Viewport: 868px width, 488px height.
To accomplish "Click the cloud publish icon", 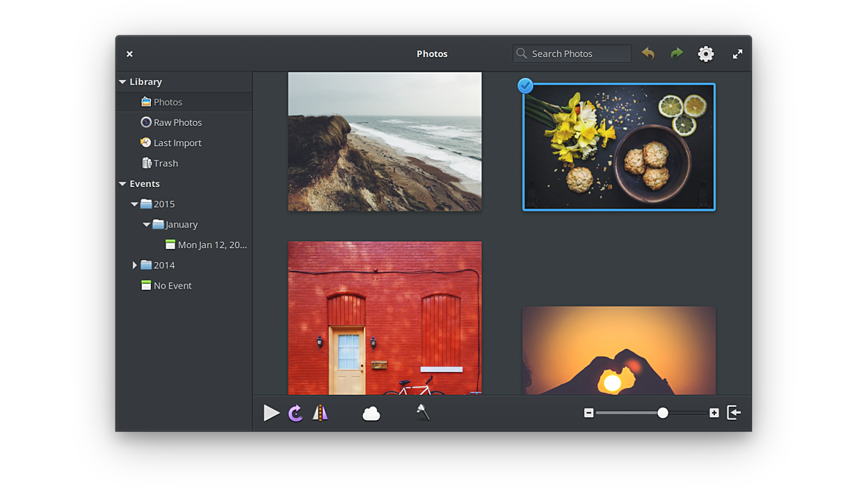I will pyautogui.click(x=371, y=414).
